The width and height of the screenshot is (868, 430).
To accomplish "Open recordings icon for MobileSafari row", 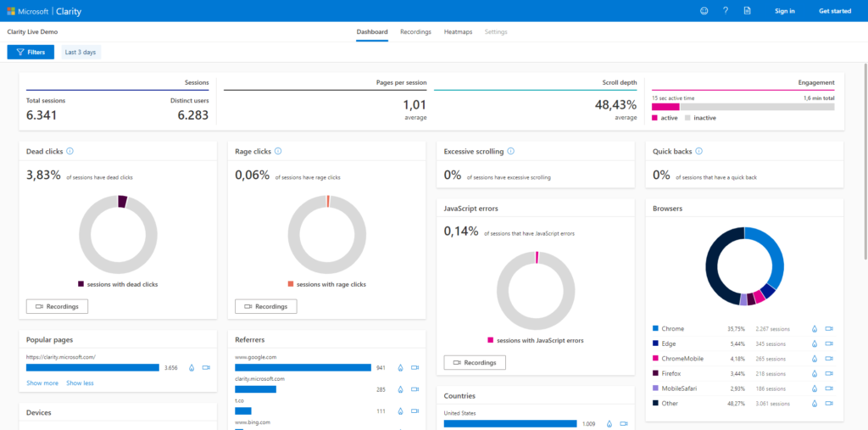I will 829,388.
